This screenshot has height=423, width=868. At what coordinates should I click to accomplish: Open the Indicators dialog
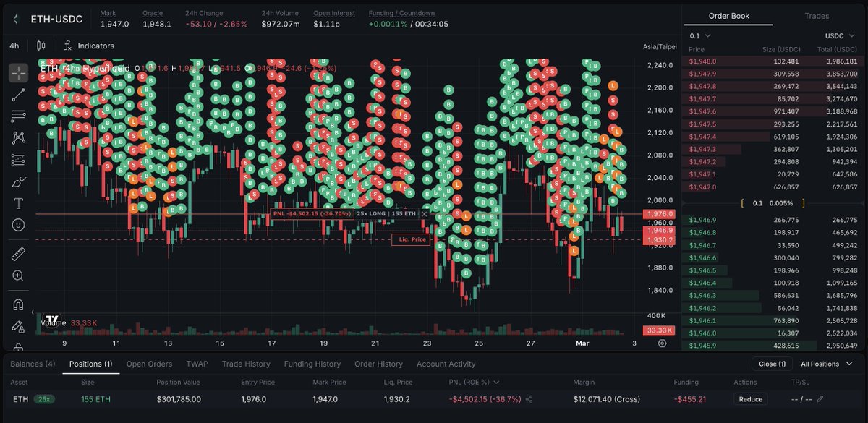pyautogui.click(x=89, y=46)
